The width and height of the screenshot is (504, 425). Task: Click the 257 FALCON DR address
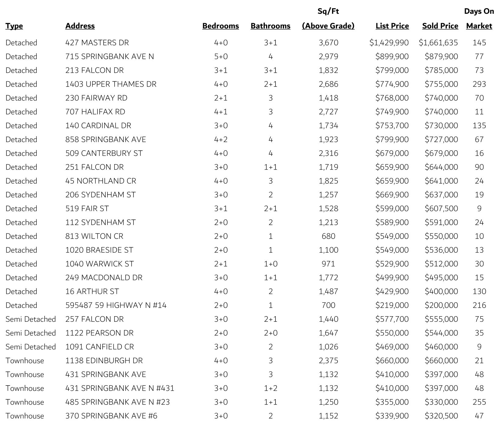click(x=94, y=319)
